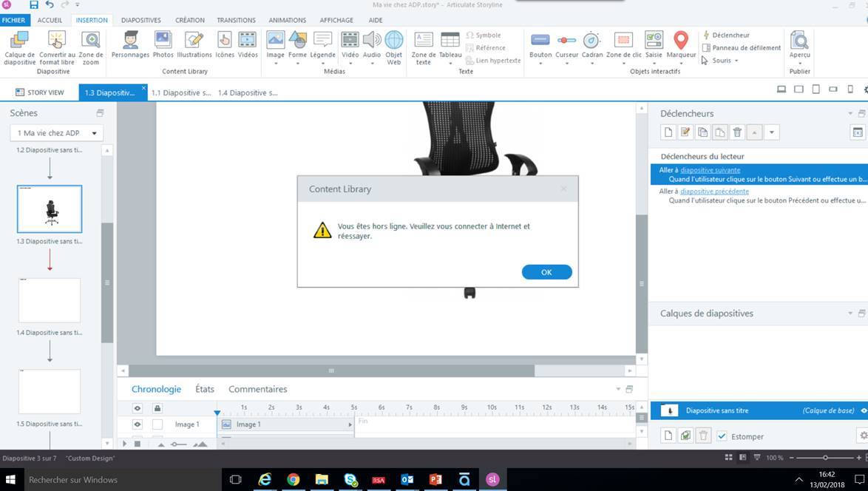
Task: Select slide 1.3 thumbnail with chair
Action: pos(50,209)
